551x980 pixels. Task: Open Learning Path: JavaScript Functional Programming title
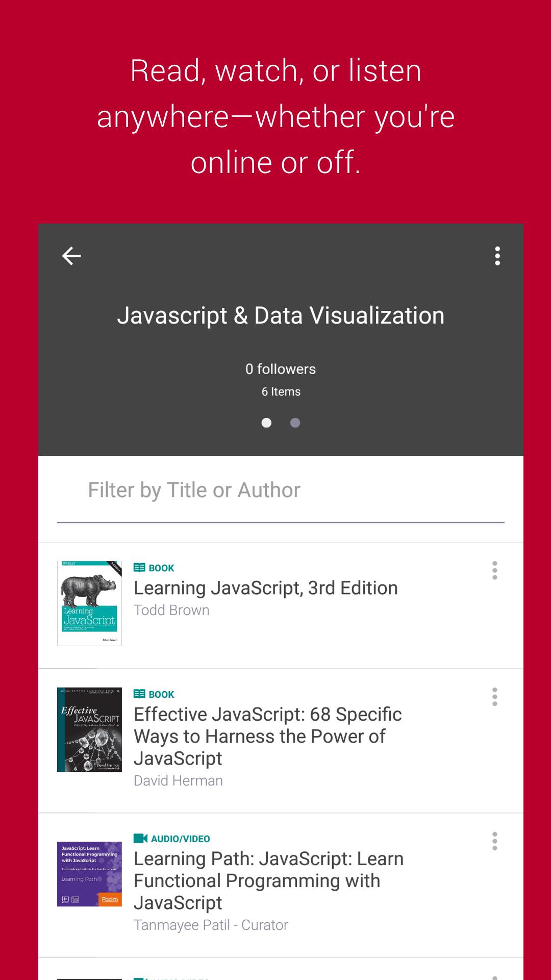[x=268, y=880]
